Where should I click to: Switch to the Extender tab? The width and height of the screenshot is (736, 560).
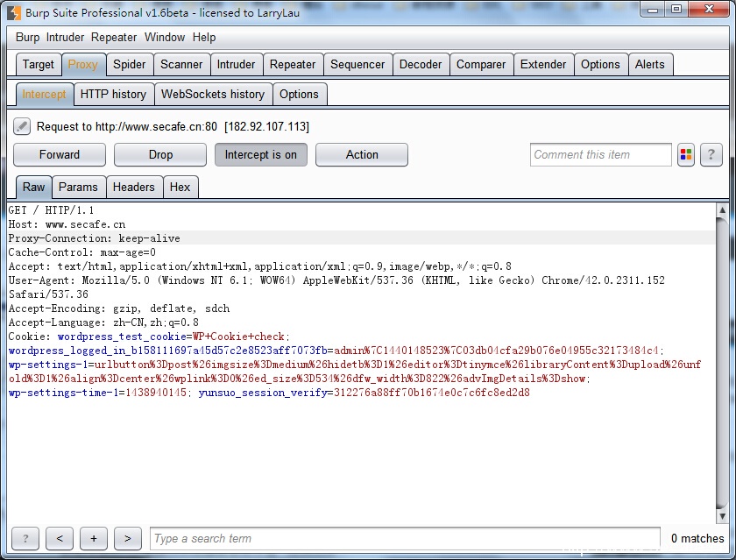(x=543, y=64)
